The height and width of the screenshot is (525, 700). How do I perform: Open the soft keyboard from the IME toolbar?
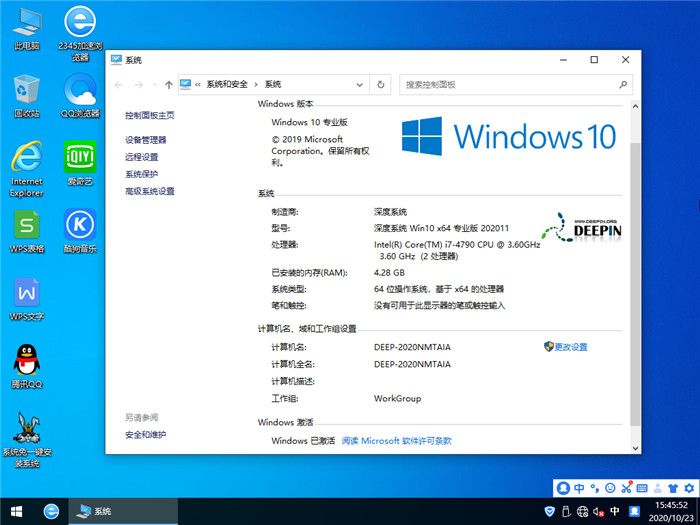pyautogui.click(x=642, y=488)
